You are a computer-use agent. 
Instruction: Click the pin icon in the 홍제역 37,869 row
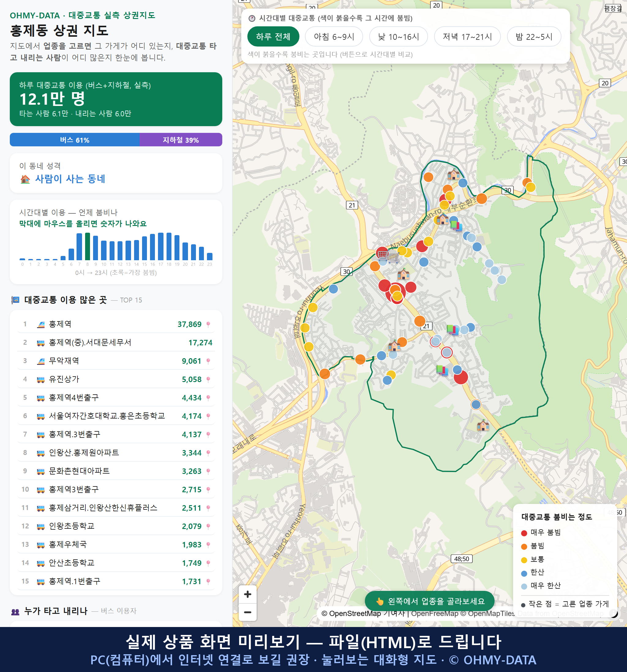[x=208, y=324]
